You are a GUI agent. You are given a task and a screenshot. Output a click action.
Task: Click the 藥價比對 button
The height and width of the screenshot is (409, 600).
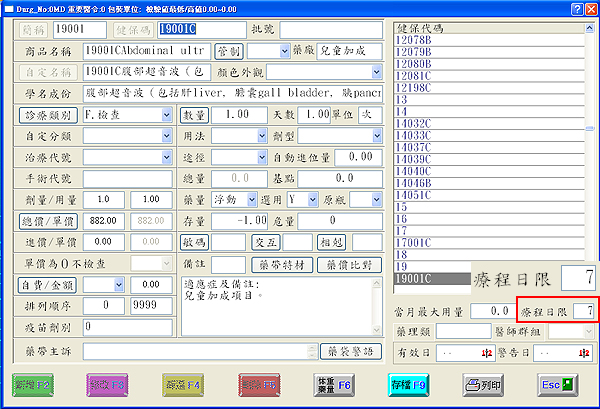coord(350,265)
